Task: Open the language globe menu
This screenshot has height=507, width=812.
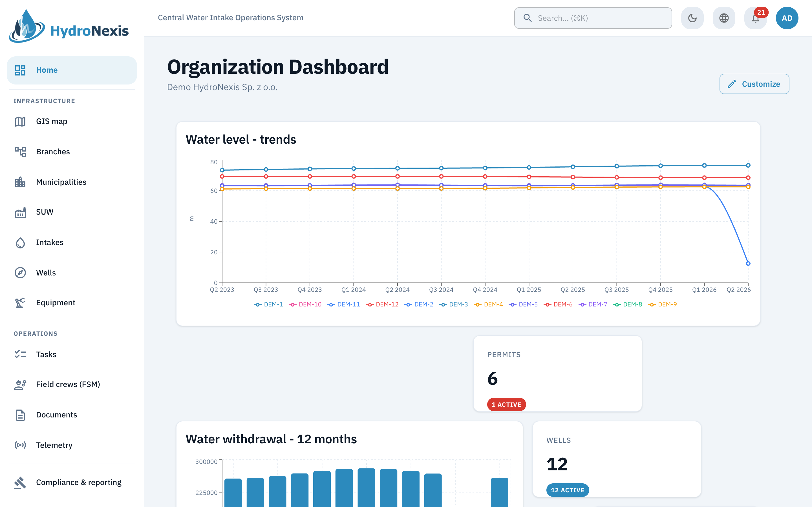Action: (x=724, y=18)
